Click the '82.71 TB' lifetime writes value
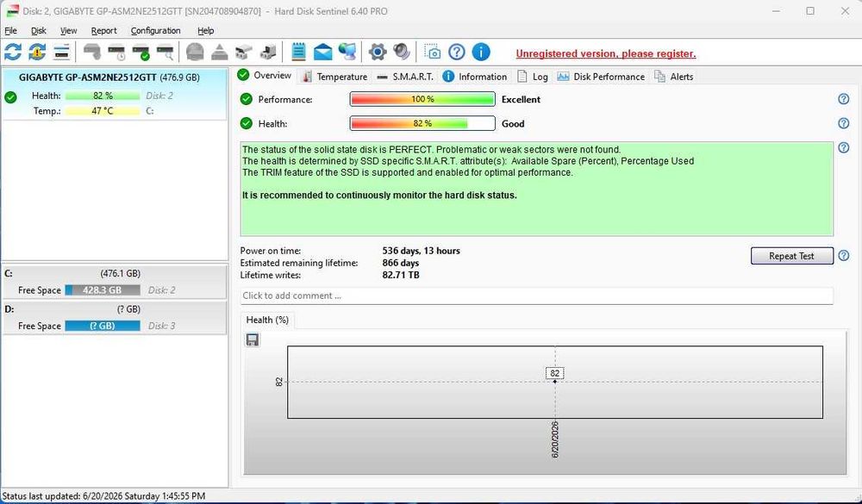This screenshot has width=862, height=504. (401, 275)
